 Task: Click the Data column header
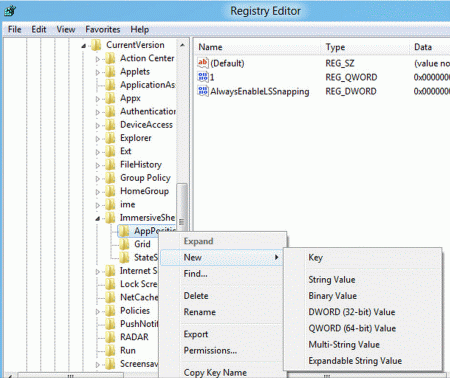(430, 47)
